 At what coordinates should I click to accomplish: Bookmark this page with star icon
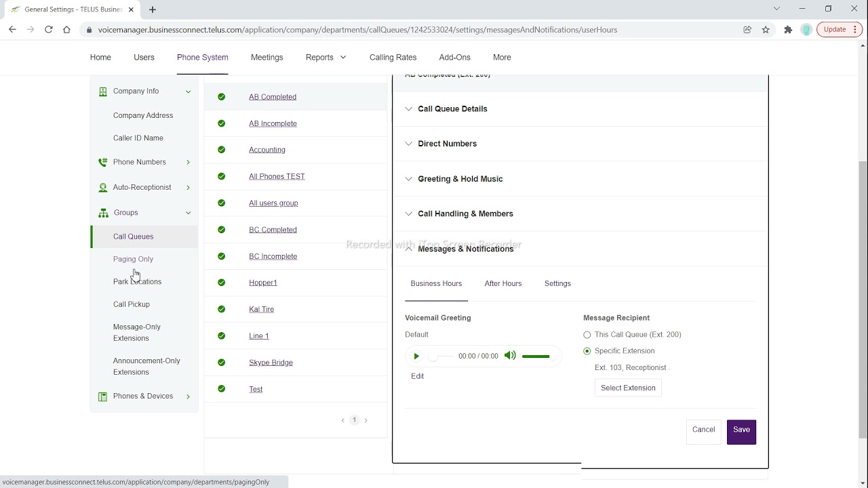pos(766,30)
